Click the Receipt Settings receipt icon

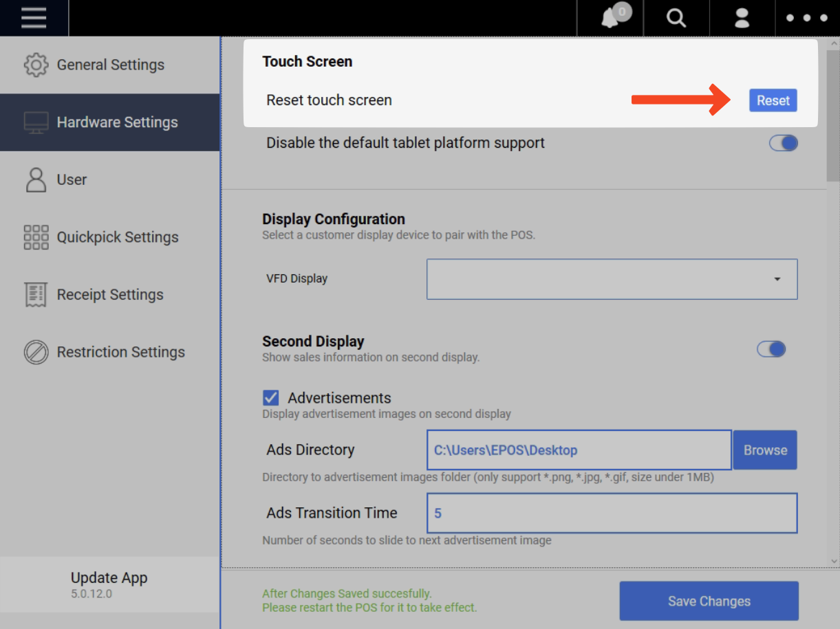point(36,295)
